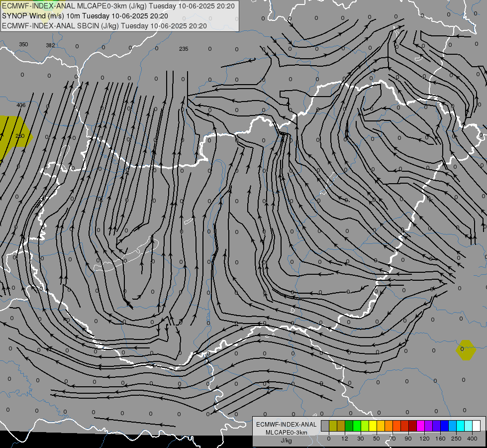Click the pure blue legend swatch
The width and height of the screenshot is (487, 448).
click(444, 426)
